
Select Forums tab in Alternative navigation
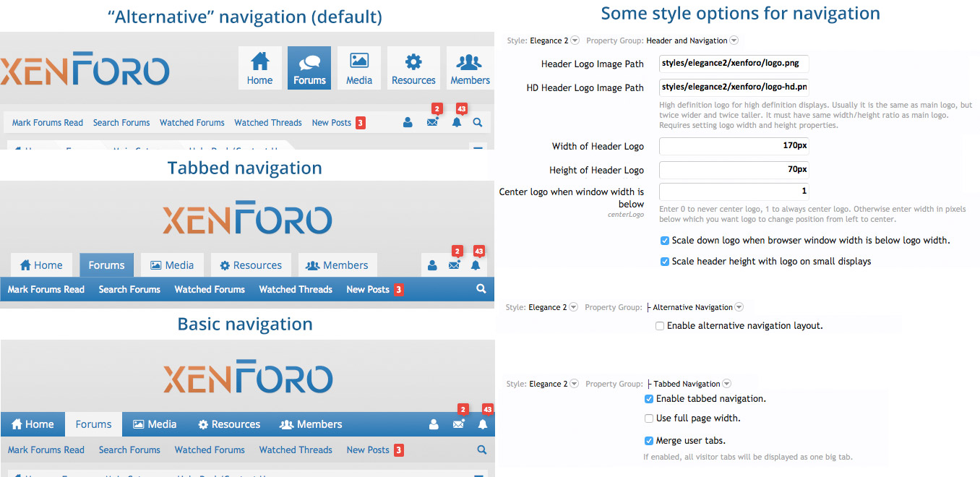point(309,68)
